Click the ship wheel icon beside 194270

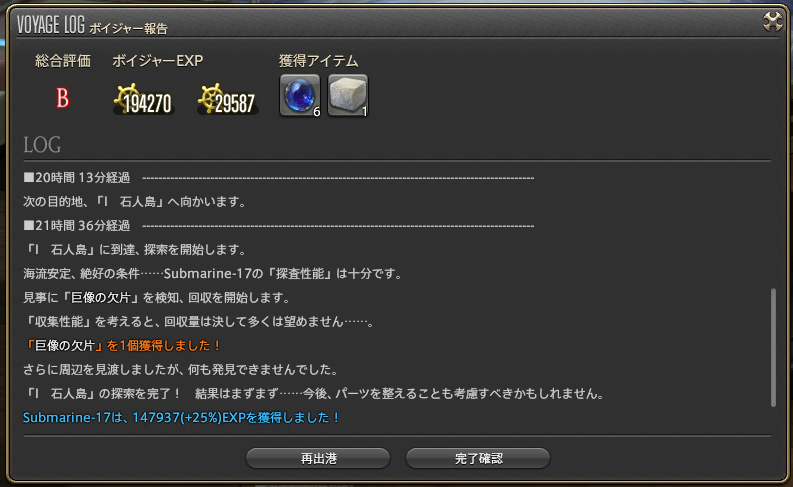(126, 98)
